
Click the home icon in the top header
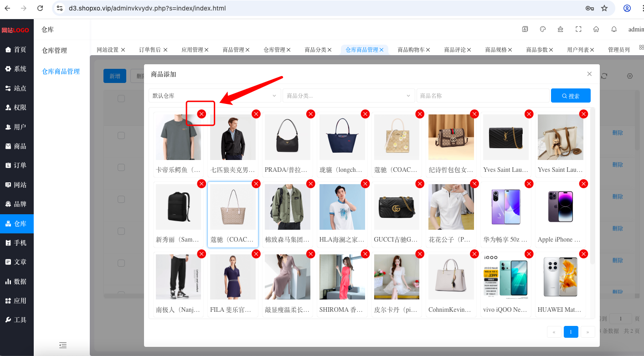(x=596, y=29)
